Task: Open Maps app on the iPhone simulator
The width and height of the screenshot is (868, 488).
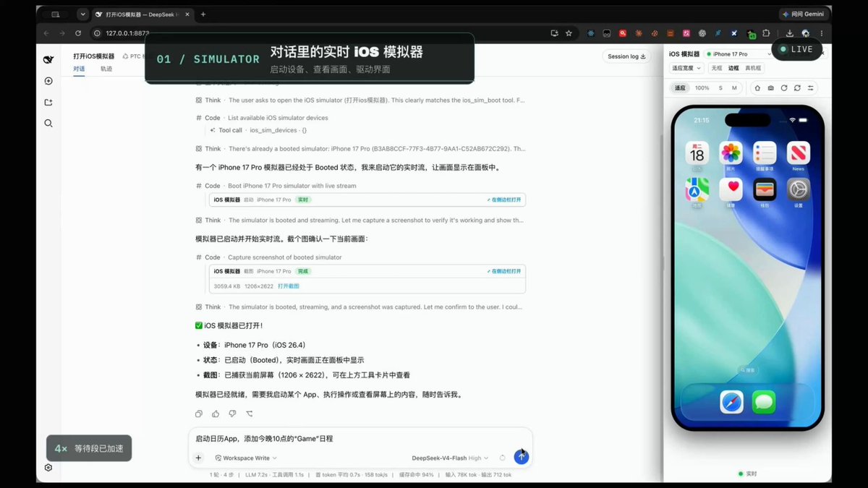Action: pos(697,190)
